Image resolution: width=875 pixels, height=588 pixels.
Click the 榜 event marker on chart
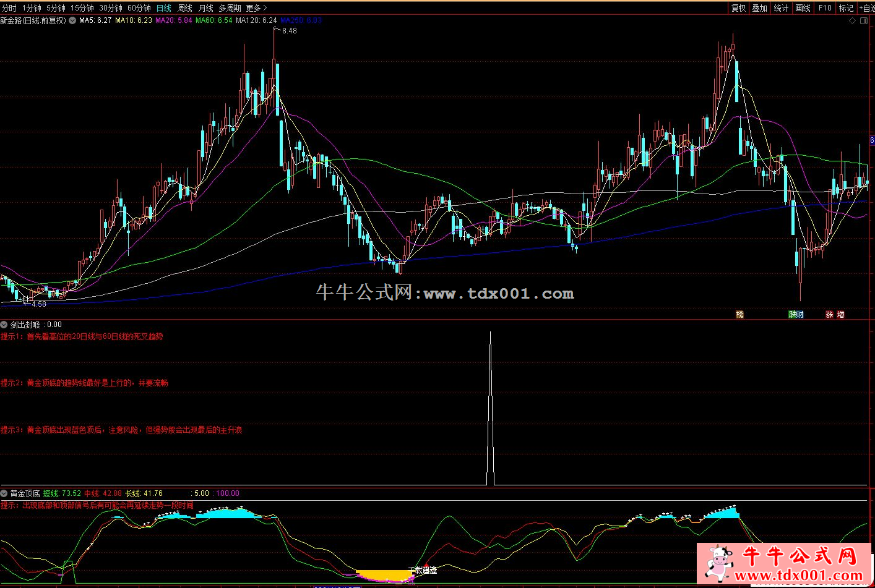(x=739, y=315)
